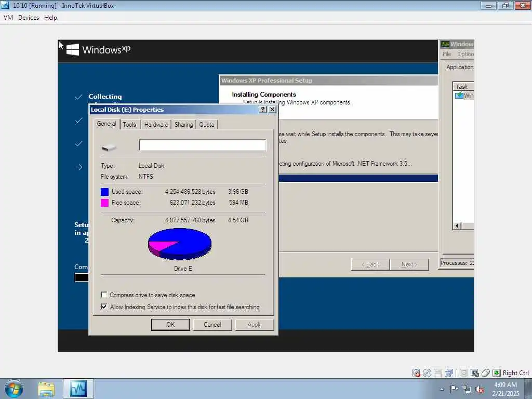
Task: Click the network icon in system tray
Action: [467, 390]
